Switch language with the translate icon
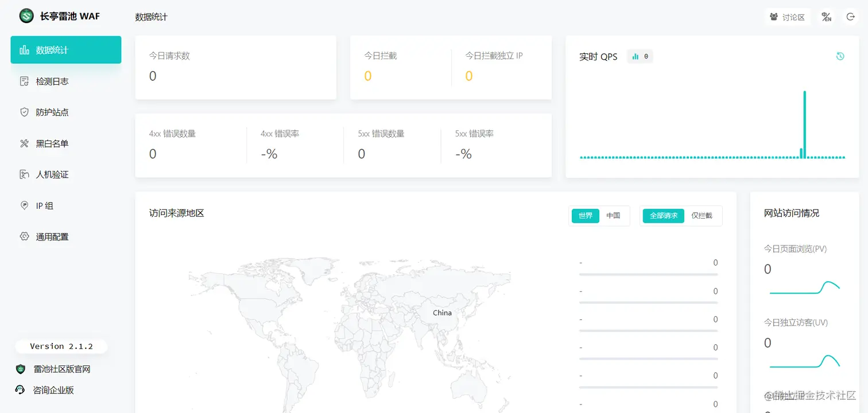The image size is (868, 413). (x=827, y=17)
